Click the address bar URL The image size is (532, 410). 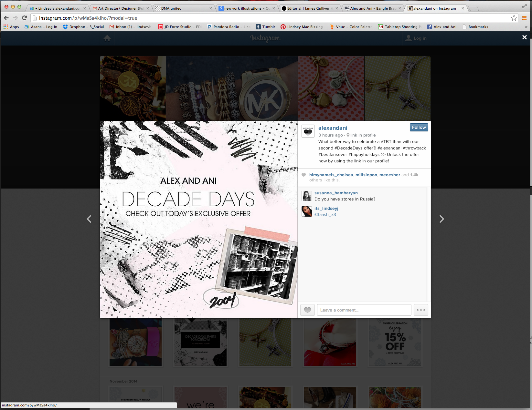[88, 18]
